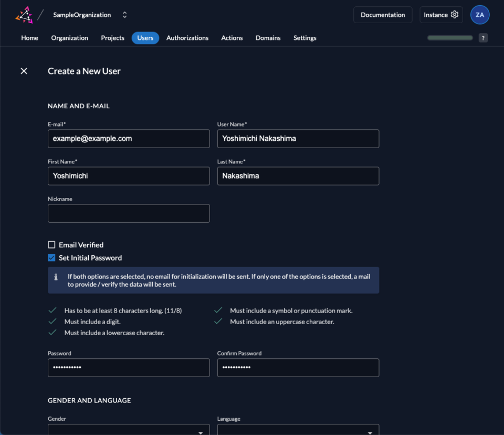504x435 pixels.
Task: Switch to the Users tab
Action: click(145, 37)
